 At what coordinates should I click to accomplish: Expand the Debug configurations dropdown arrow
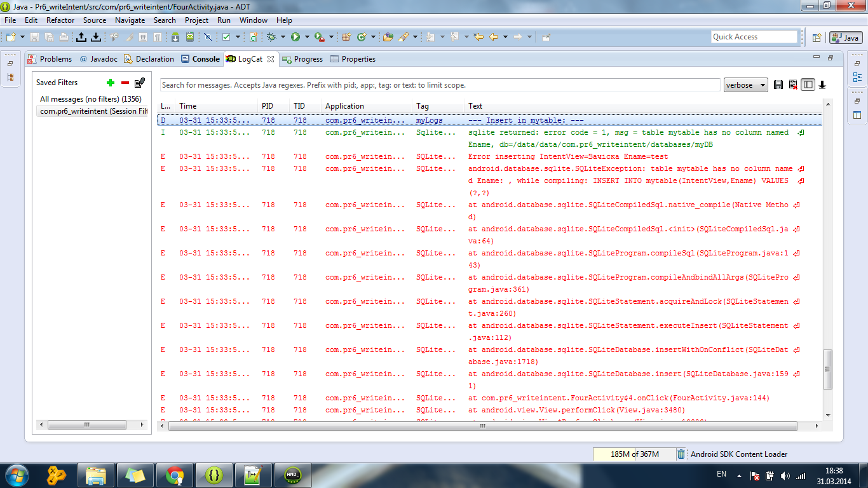coord(283,37)
